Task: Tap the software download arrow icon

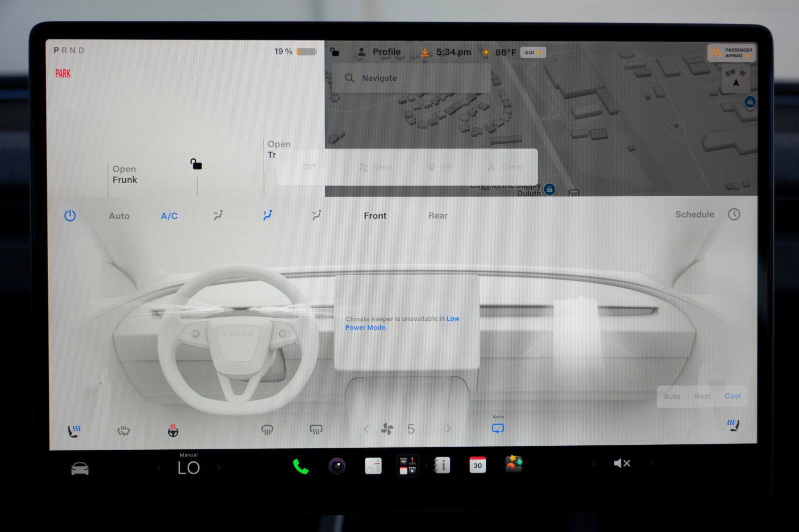Action: tap(424, 52)
